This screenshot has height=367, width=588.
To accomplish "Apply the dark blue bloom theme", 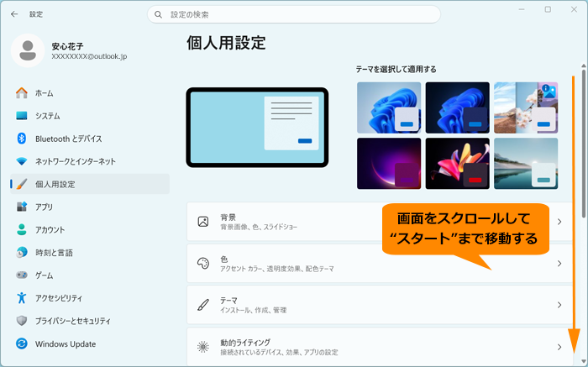I will 458,107.
